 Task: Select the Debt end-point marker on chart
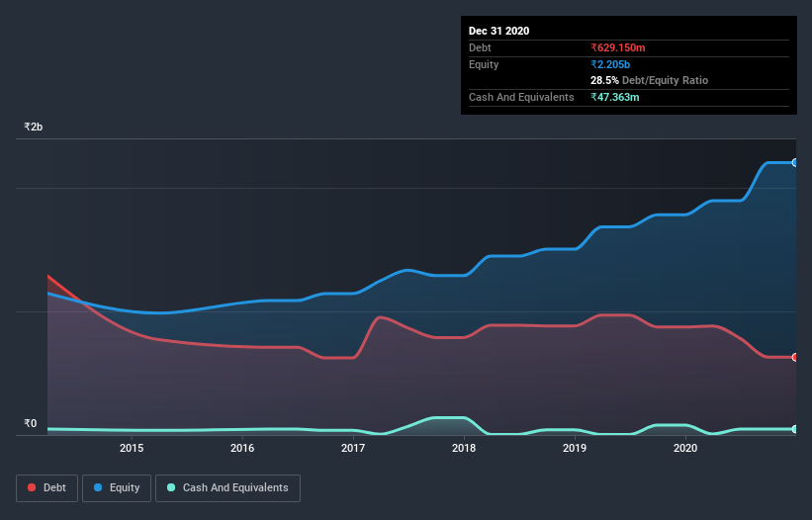click(x=794, y=357)
